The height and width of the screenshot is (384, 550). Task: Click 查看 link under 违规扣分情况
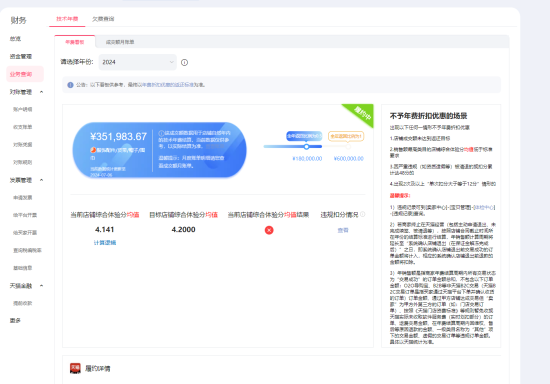tap(343, 230)
